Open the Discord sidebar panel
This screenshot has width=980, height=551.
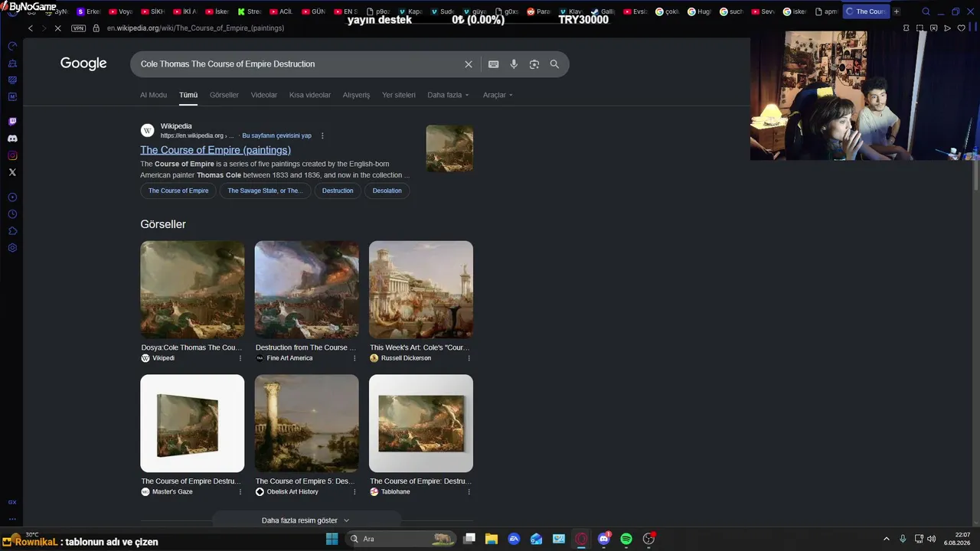pyautogui.click(x=12, y=139)
